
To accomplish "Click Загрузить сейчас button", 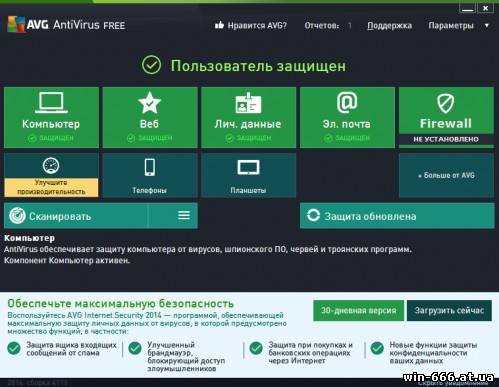I will coord(449,311).
